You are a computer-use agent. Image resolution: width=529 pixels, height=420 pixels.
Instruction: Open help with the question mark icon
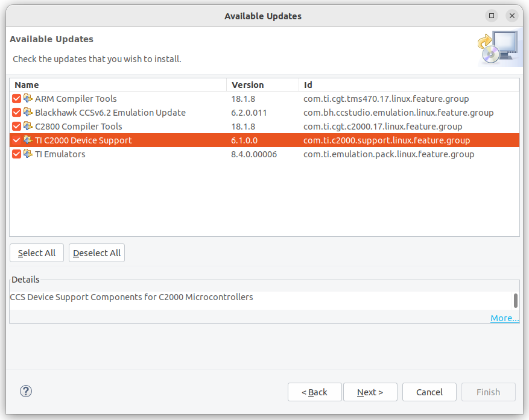[x=26, y=391]
